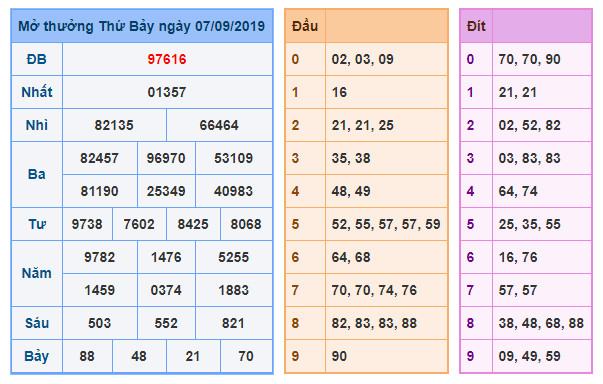Click Ba prize number 53109

click(234, 158)
